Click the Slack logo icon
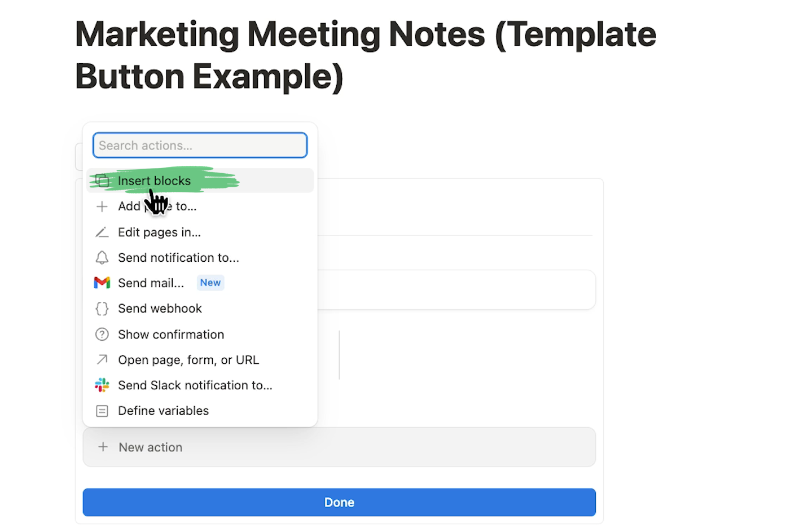 pyautogui.click(x=102, y=385)
